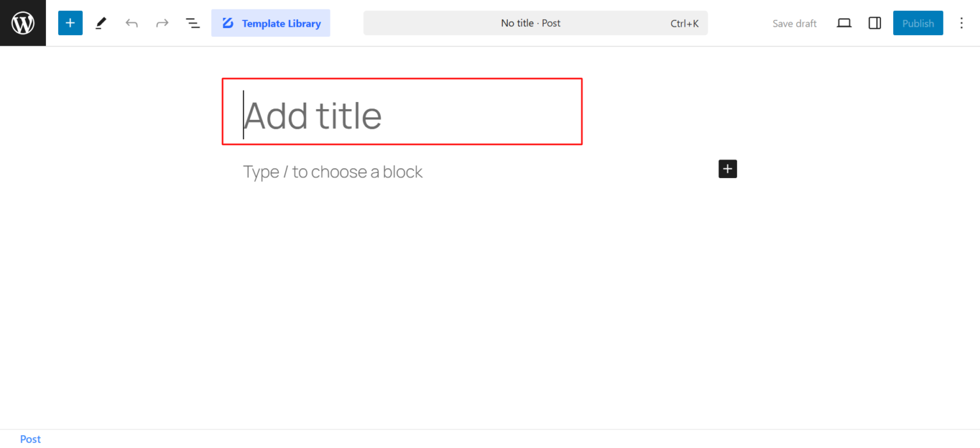Open the command palette via the title bar
980x448 pixels.
click(535, 22)
